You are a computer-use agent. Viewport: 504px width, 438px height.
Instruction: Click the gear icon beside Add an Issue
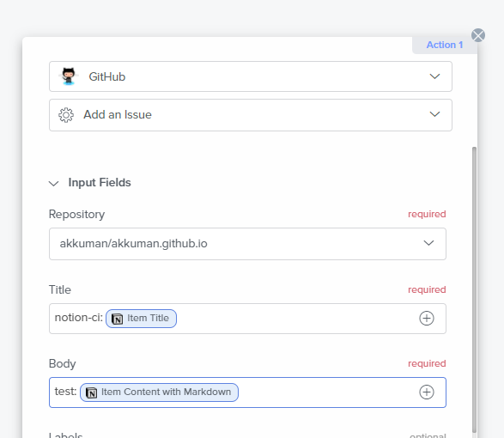[x=66, y=115]
